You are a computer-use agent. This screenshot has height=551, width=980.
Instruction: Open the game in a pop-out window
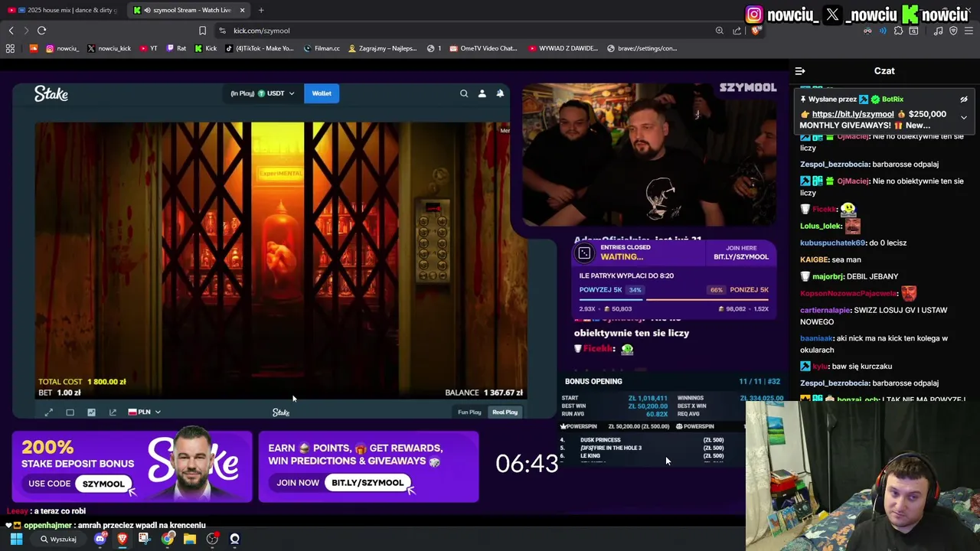[113, 412]
